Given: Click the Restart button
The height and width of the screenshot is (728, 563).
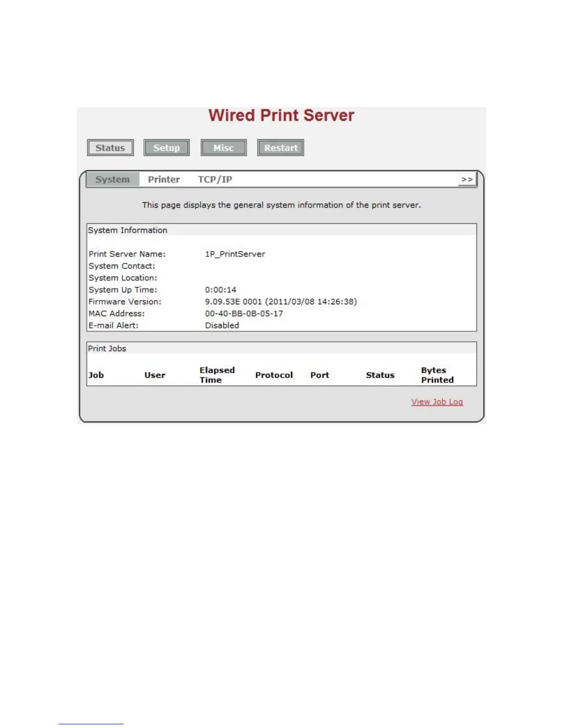Looking at the screenshot, I should click(x=281, y=148).
